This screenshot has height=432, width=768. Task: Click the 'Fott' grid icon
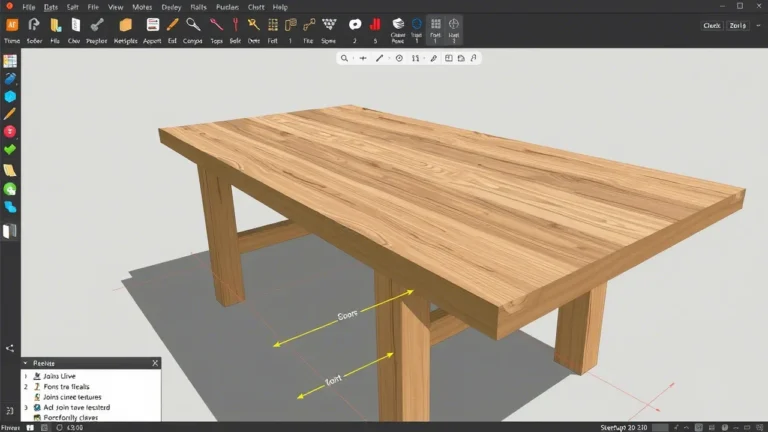click(x=273, y=25)
